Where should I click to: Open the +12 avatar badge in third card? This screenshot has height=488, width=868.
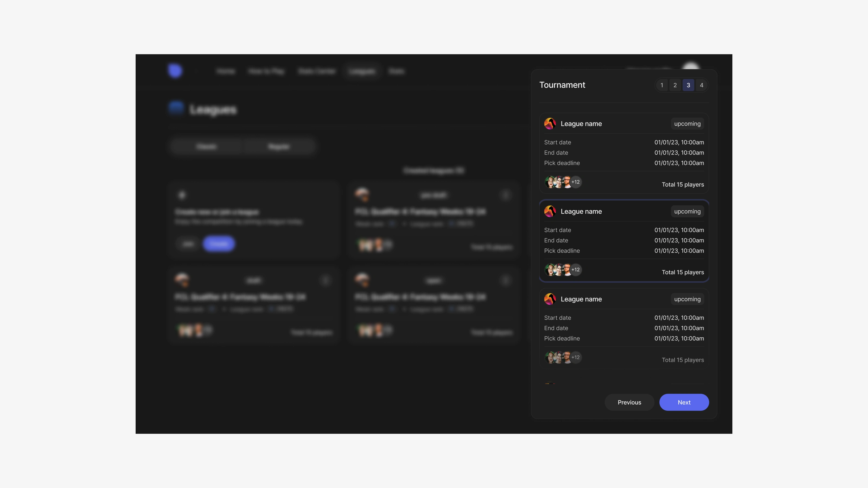[x=576, y=357]
